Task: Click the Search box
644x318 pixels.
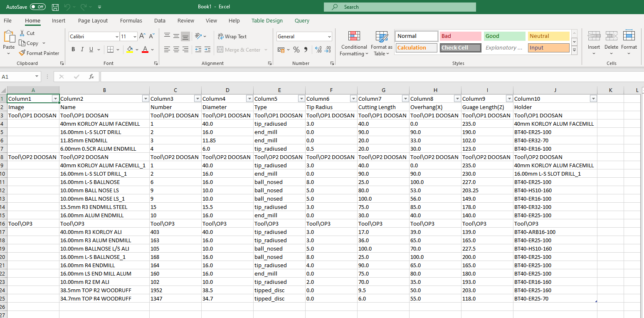Action: pyautogui.click(x=400, y=7)
